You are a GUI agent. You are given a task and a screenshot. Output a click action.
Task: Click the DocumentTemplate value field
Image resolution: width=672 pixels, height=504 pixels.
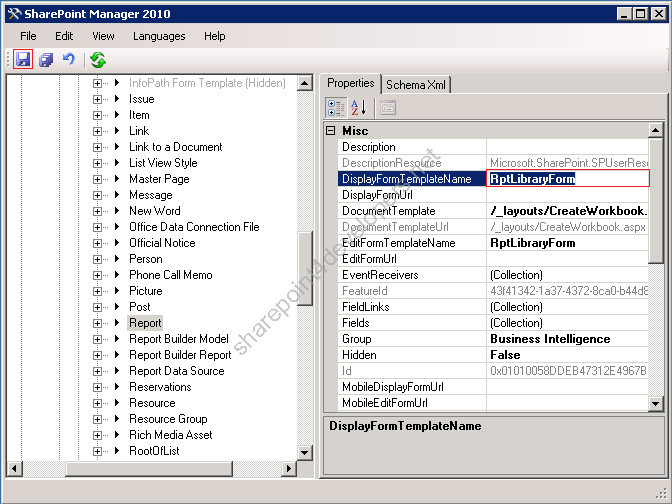pyautogui.click(x=567, y=211)
